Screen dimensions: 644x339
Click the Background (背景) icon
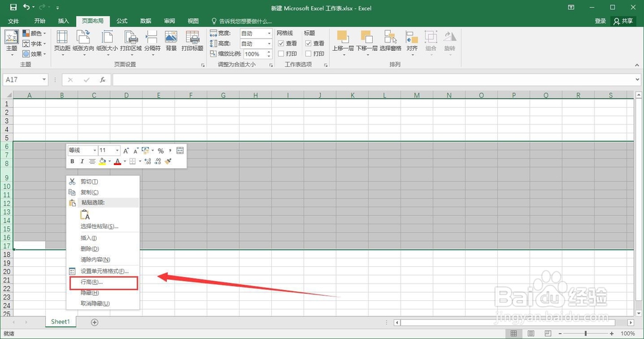tap(171, 41)
